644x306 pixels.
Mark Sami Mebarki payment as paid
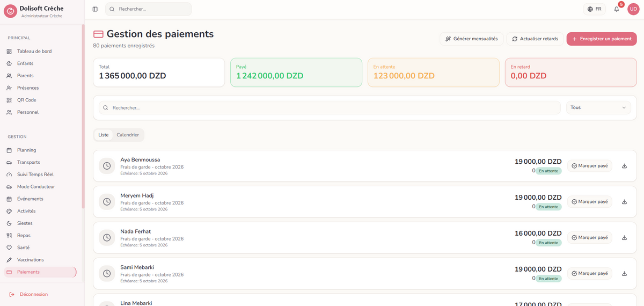coord(590,273)
